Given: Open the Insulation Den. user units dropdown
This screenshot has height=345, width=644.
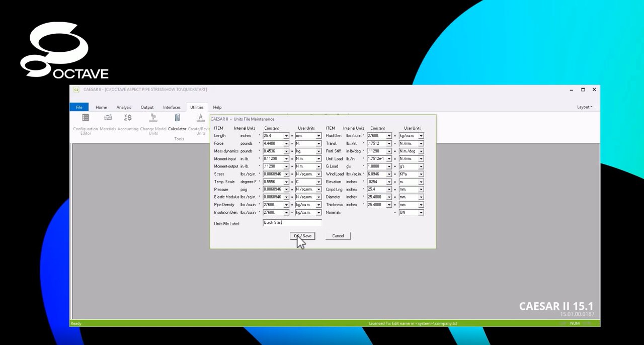Looking at the screenshot, I should point(318,212).
